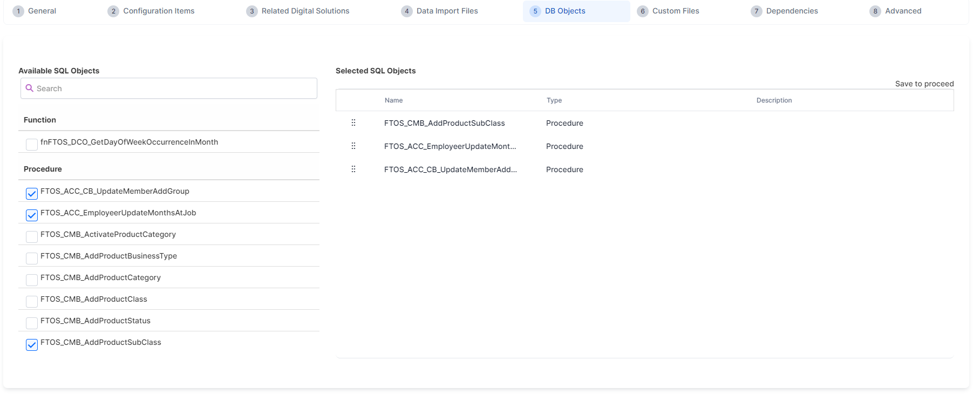The height and width of the screenshot is (394, 980).
Task: Click step 8 number badge for Advanced
Action: (875, 11)
